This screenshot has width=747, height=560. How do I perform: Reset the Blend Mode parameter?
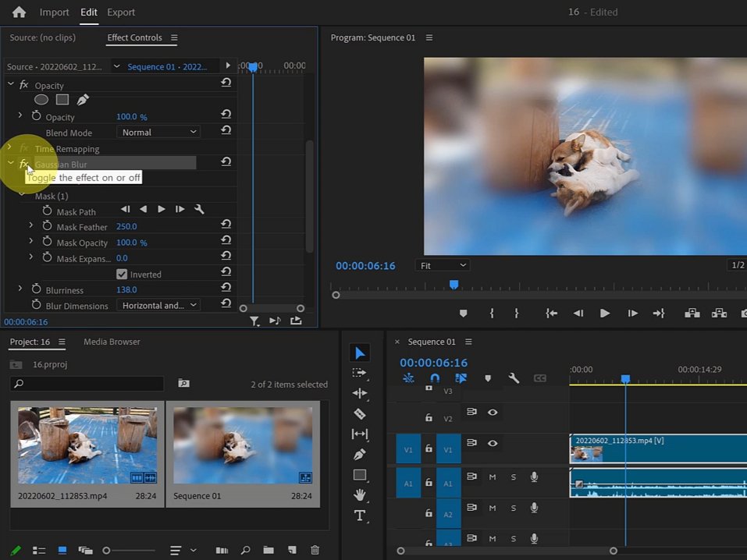226,130
